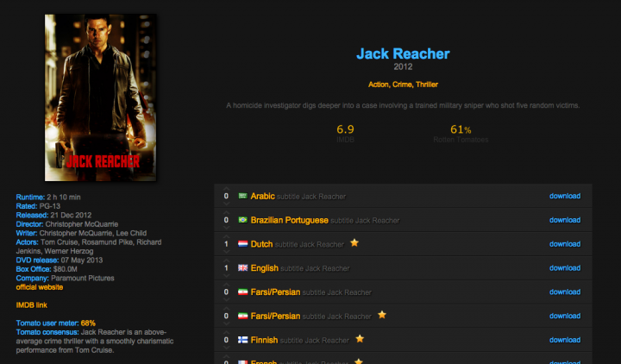Click the Finland flag beside Finnish
The width and height of the screenshot is (621, 364).
coord(242,340)
